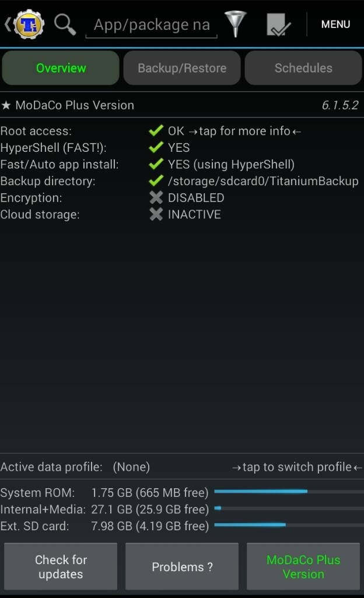
Task: Click the gray X next to Cloud storage
Action: 156,214
